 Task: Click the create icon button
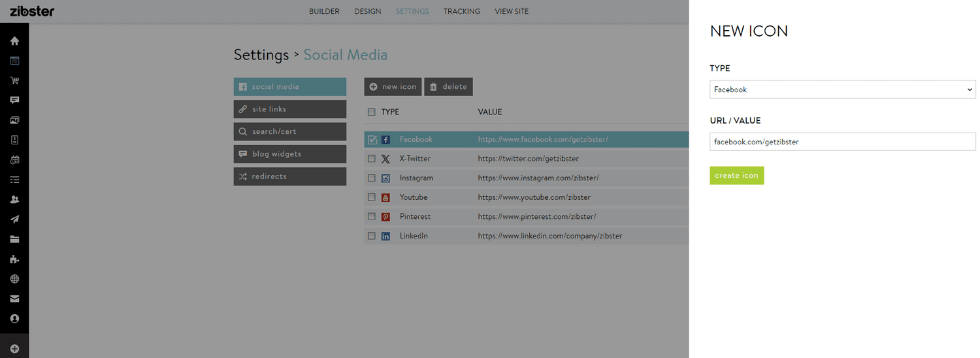pos(737,175)
